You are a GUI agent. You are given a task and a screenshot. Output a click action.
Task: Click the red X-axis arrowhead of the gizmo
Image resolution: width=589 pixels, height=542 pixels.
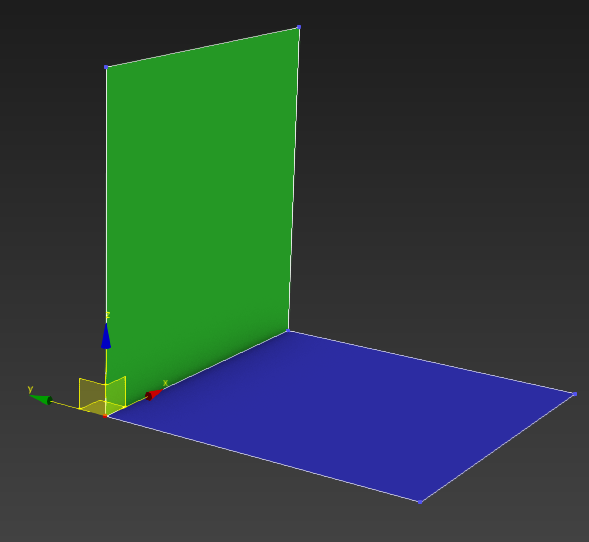(153, 395)
